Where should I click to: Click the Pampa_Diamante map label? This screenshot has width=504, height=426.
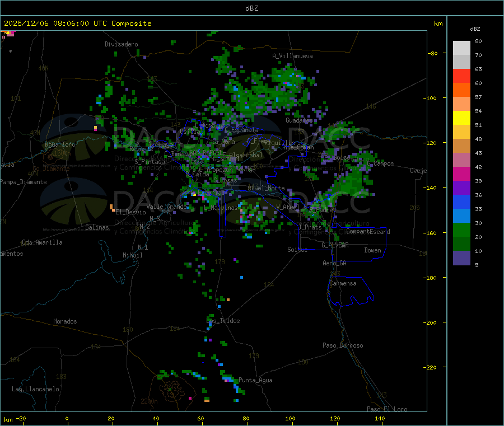(23, 182)
